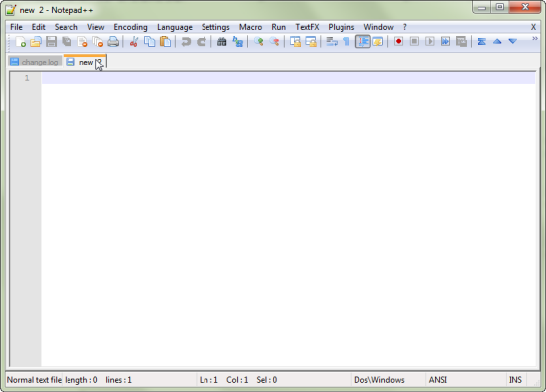Viewport: 546px width, 392px height.
Task: Open the Run menu
Action: tap(278, 27)
